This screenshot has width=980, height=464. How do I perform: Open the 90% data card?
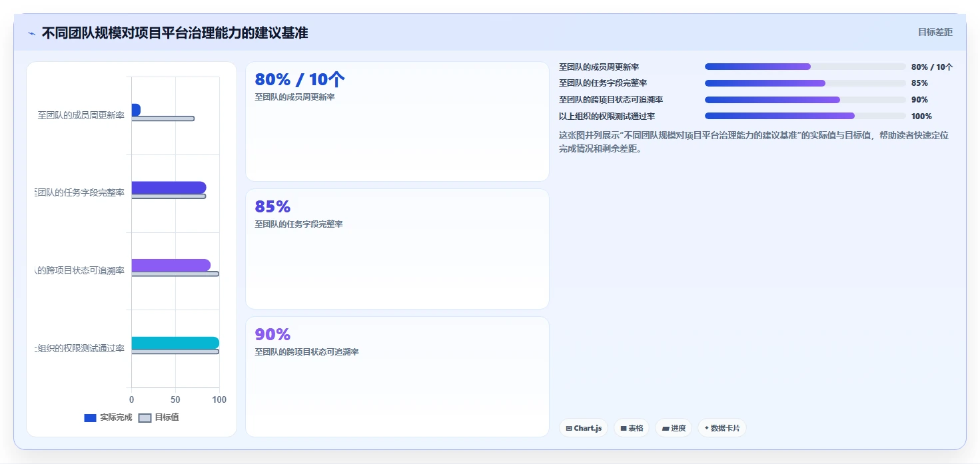[x=397, y=377]
